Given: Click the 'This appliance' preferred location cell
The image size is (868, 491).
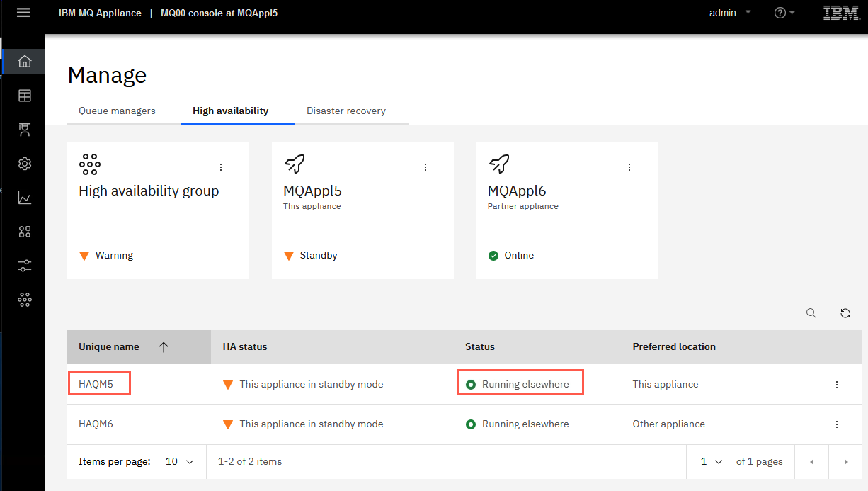Looking at the screenshot, I should 666,384.
